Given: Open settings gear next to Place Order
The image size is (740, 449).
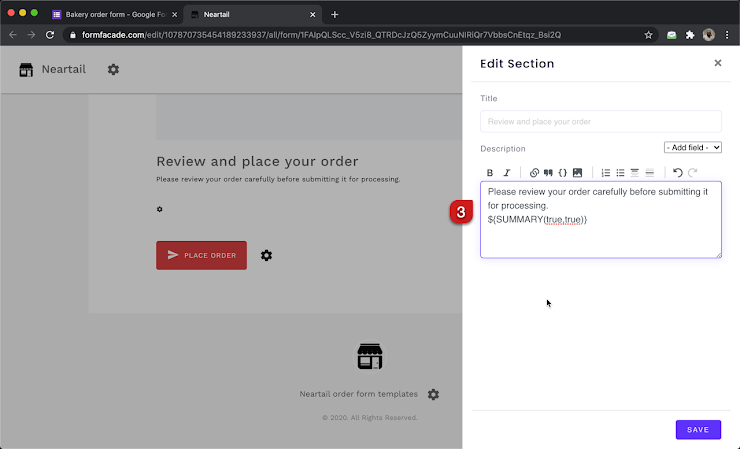Looking at the screenshot, I should pyautogui.click(x=266, y=255).
